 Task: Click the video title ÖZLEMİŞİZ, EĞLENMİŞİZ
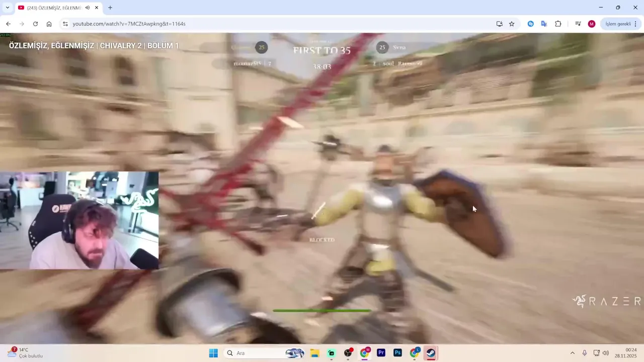94,46
